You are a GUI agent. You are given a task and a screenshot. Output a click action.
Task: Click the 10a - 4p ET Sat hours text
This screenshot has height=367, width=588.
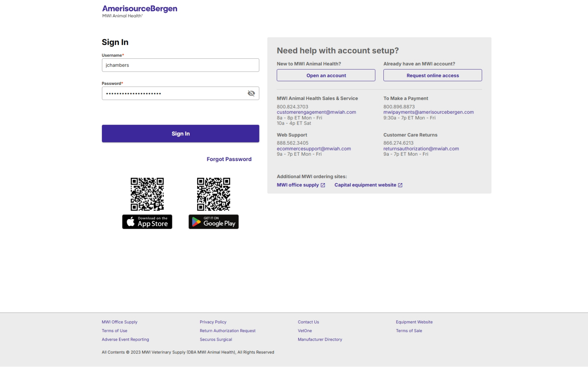294,123
